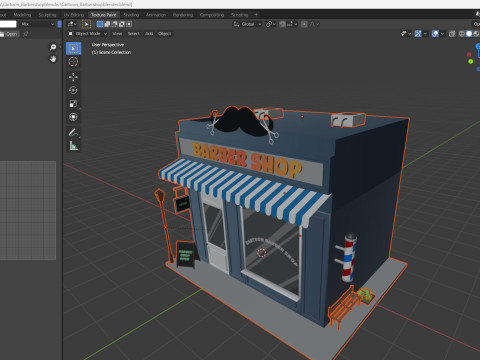
Task: Set selection mode to invert
Action: 122,24
